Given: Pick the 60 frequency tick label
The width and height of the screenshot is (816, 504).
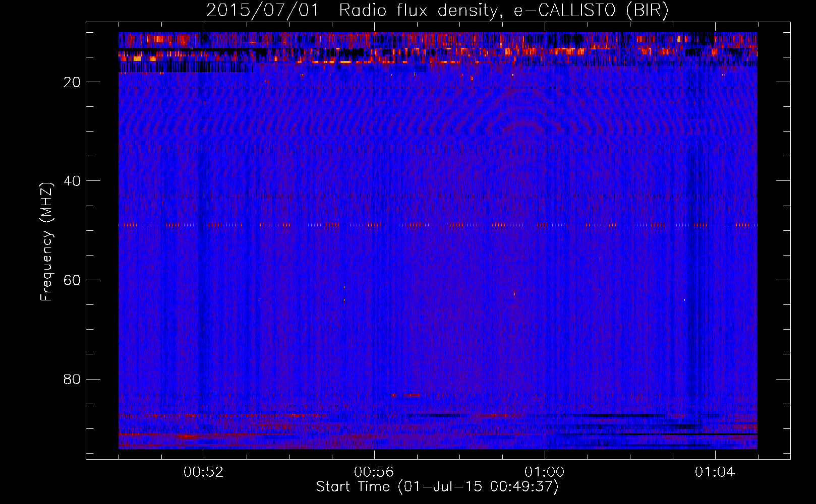Looking at the screenshot, I should pos(72,280).
